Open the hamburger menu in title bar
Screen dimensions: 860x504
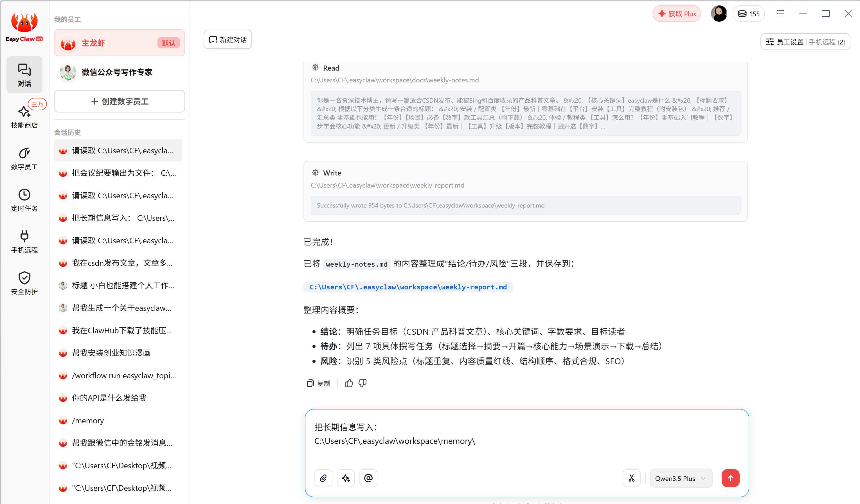(x=780, y=14)
